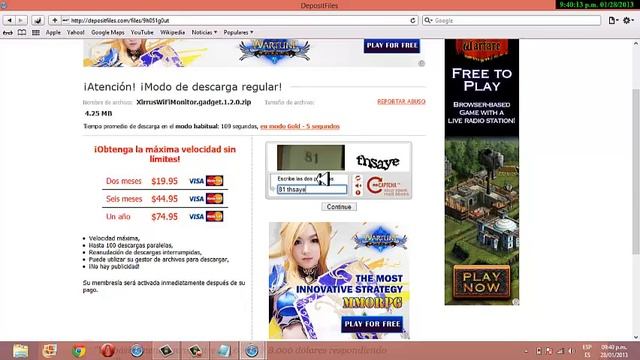This screenshot has width=640, height=360.
Task: Click the AdChoices icon of the top banner
Action: 422,63
